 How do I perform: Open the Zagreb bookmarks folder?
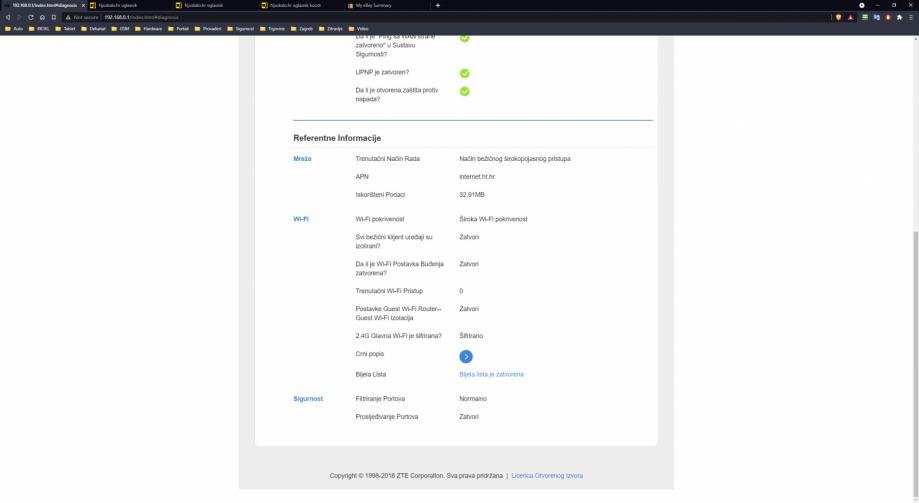pos(302,28)
